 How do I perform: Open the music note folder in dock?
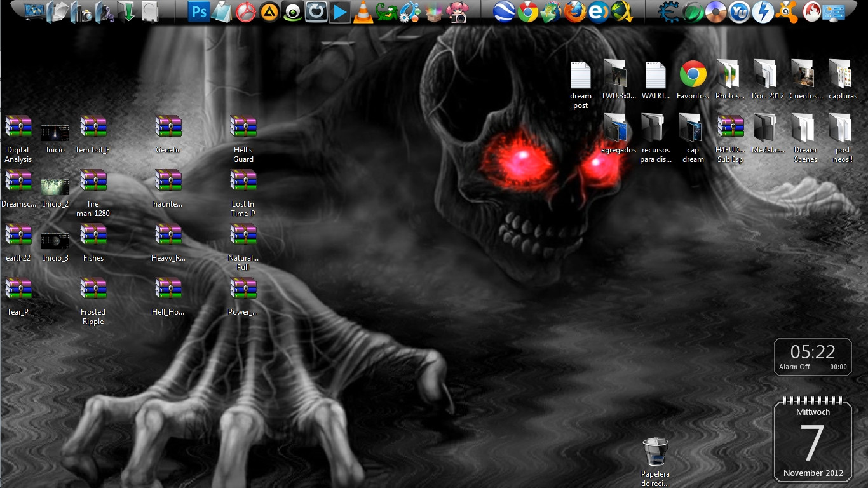click(105, 11)
